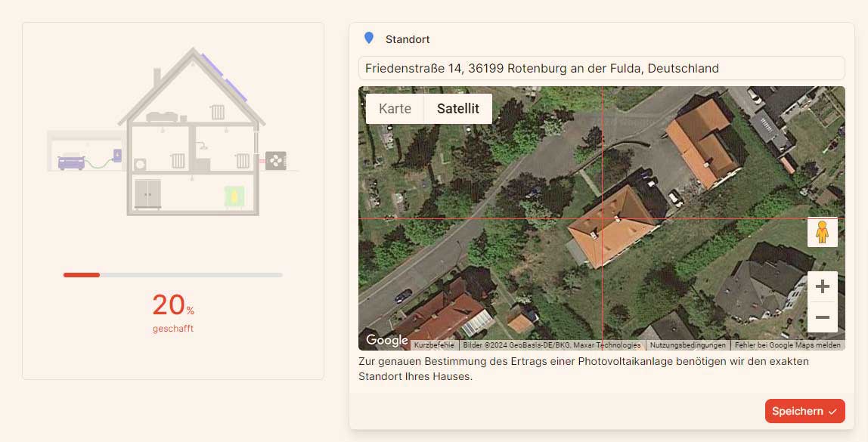Click the Friedenstraße 14 address input field
Screen dimensions: 868x442
(601, 68)
